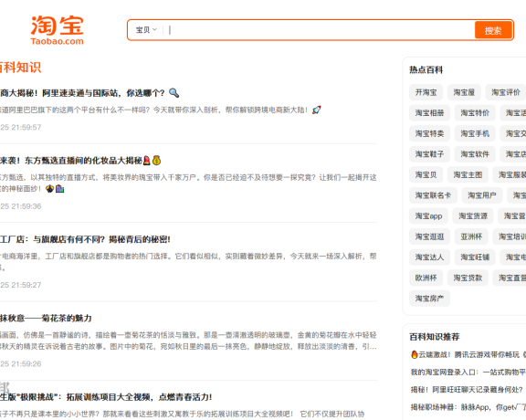The height and width of the screenshot is (420, 526).
Task: Click timestamp 21:59:27 under 工厂店 article
Action: click(20, 285)
